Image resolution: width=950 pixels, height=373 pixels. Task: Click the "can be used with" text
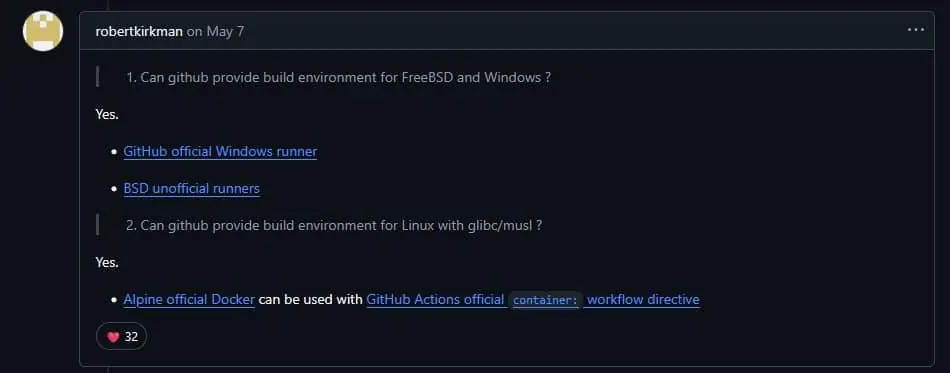[311, 300]
